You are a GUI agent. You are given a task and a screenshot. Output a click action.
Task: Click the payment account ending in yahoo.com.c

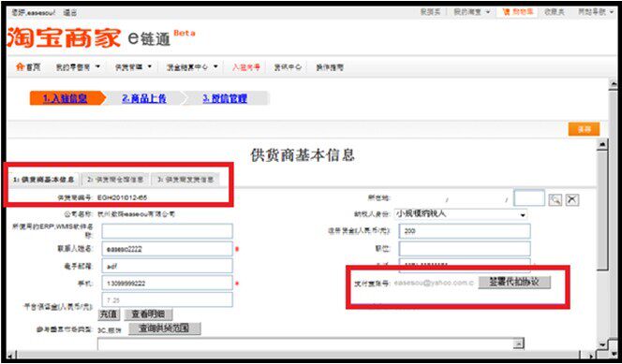click(434, 284)
